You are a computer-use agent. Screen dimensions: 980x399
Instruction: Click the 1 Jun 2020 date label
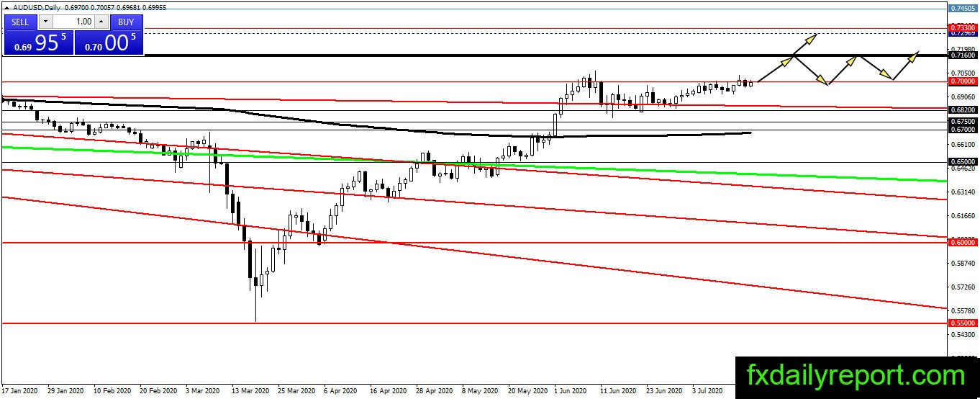[x=570, y=391]
